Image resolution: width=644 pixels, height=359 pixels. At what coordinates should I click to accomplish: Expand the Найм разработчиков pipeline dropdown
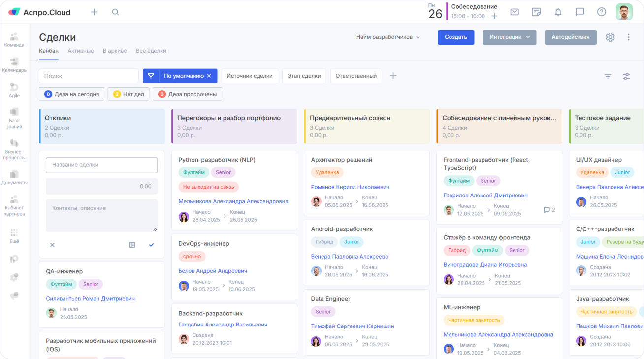pos(388,37)
